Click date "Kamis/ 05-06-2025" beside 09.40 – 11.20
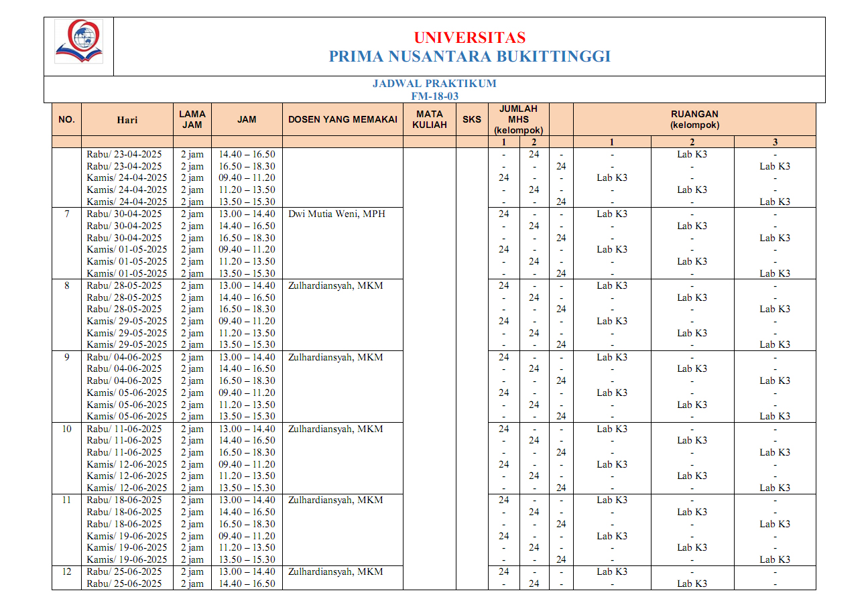Screen dimensions: 868x613 [127, 393]
